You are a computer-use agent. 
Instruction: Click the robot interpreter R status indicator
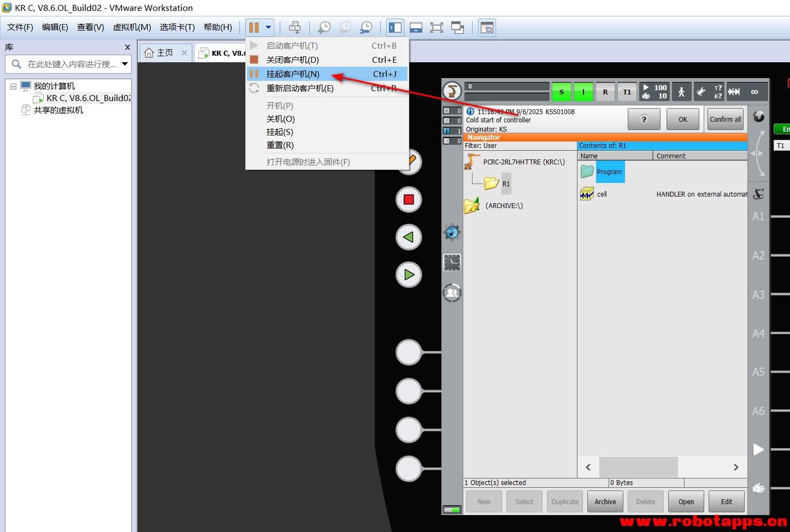click(x=605, y=92)
